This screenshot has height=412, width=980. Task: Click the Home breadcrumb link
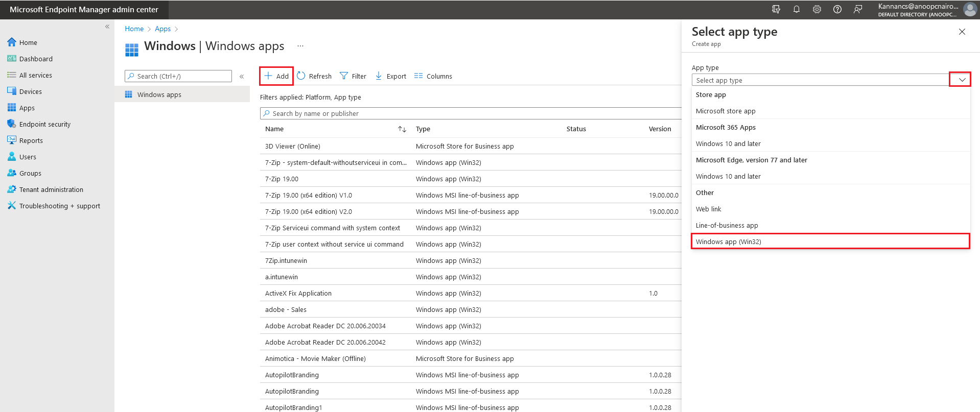pos(134,29)
